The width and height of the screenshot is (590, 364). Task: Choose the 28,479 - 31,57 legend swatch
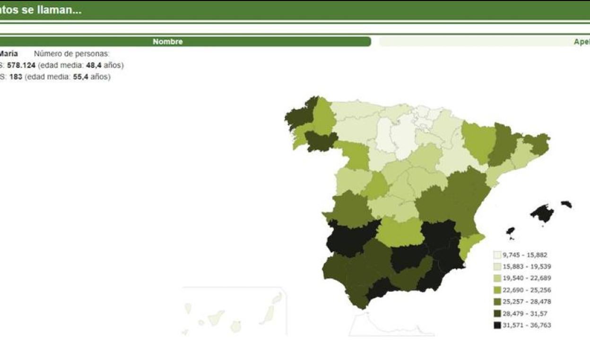click(x=497, y=313)
